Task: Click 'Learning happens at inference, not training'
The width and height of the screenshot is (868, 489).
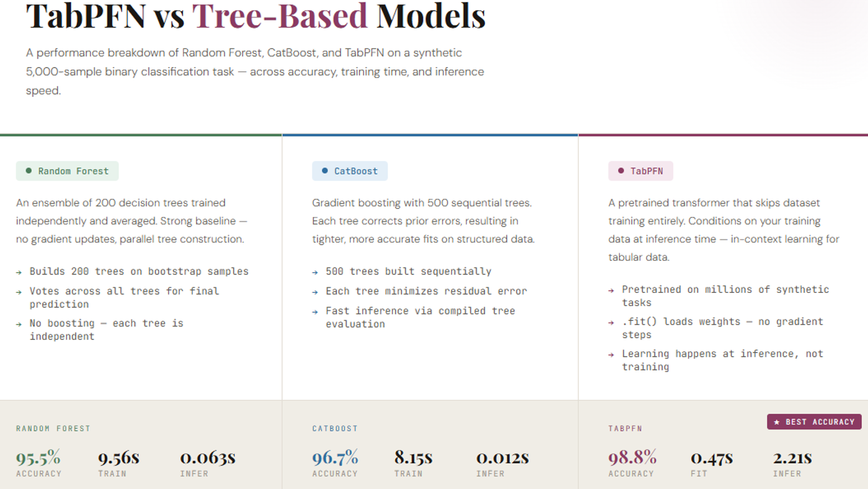Action: coord(723,361)
